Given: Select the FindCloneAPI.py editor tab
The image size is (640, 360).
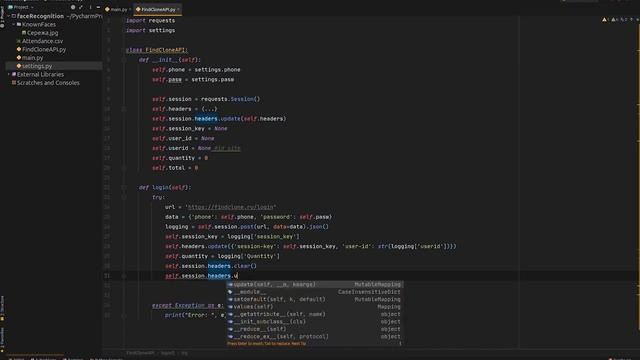Looking at the screenshot, I should [x=158, y=9].
